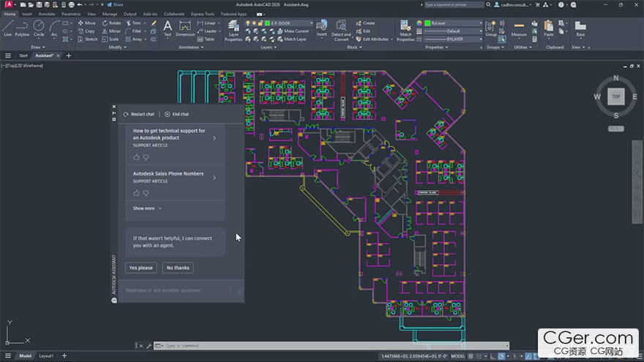Click the Paste clipboard tool

click(549, 29)
